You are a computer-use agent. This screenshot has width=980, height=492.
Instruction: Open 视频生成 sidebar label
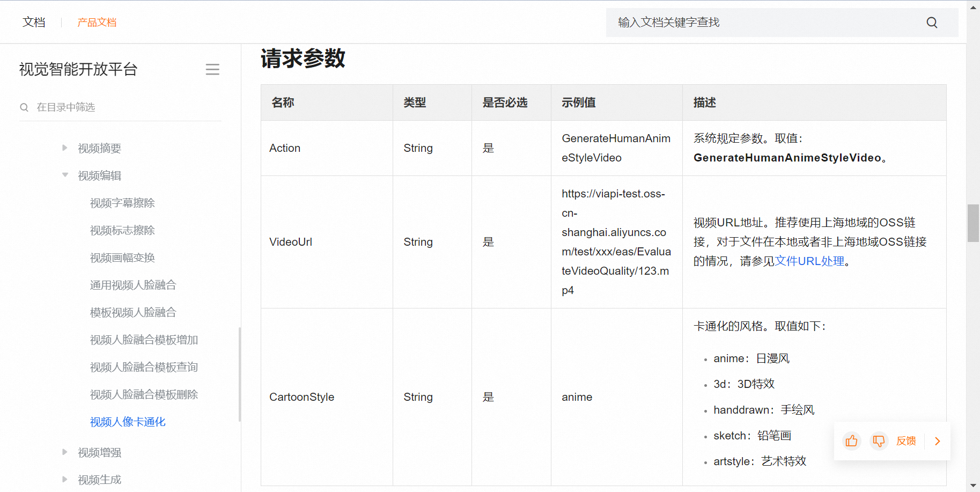tap(99, 480)
